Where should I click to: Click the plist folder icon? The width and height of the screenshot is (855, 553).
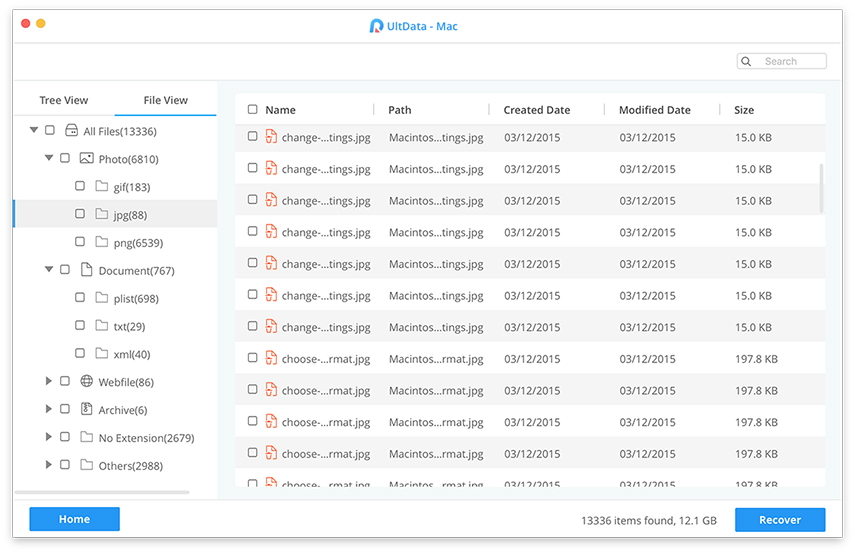click(x=101, y=297)
